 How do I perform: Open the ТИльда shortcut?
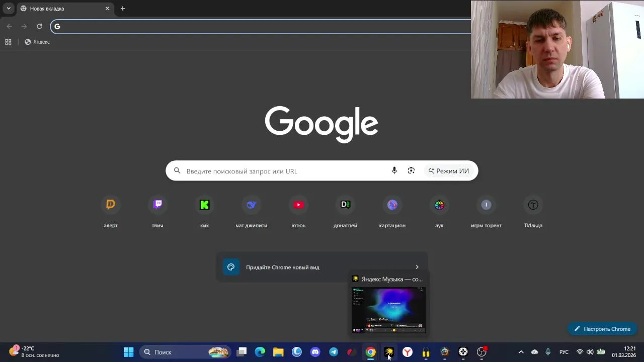tap(533, 212)
